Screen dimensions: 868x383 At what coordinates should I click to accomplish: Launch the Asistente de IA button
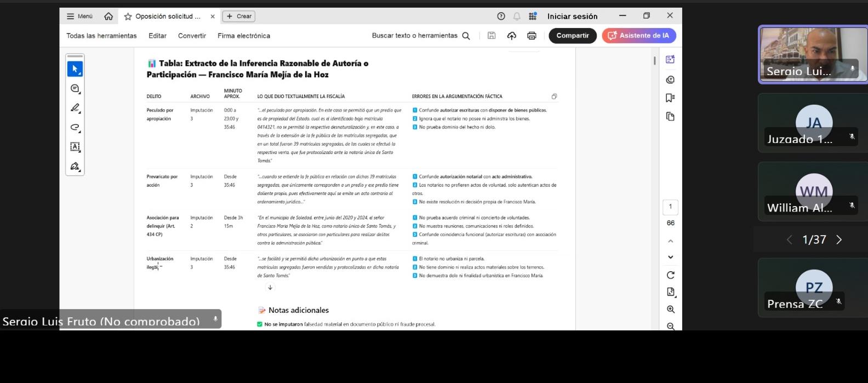point(639,36)
